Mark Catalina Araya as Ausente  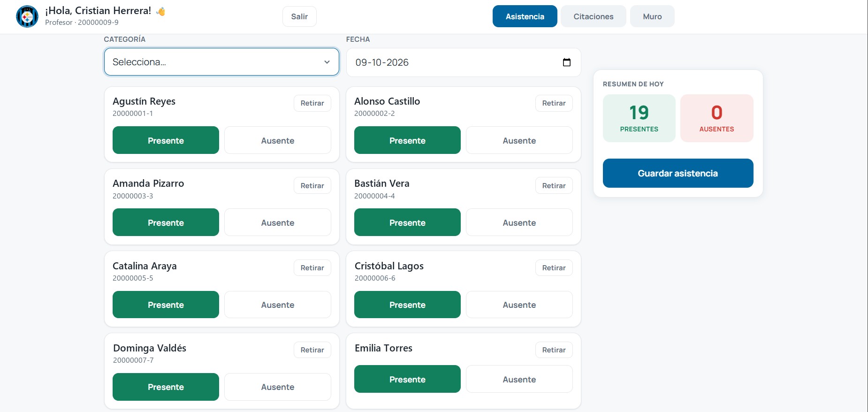[x=278, y=305]
